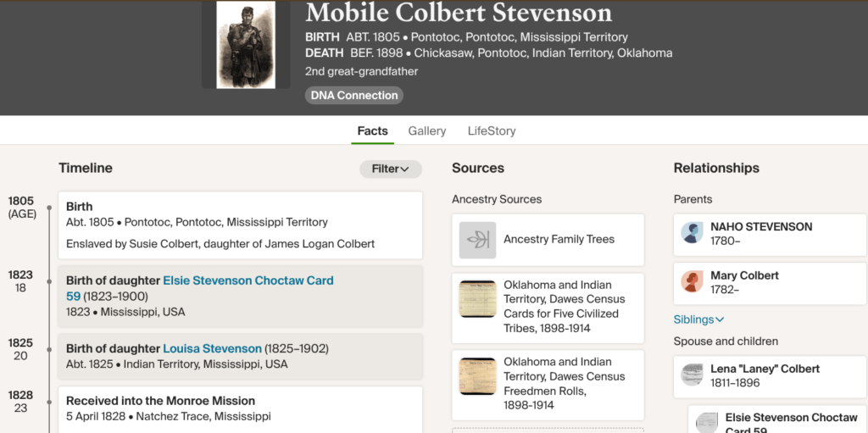
Task: Click the DNA Connection badge
Action: (354, 96)
